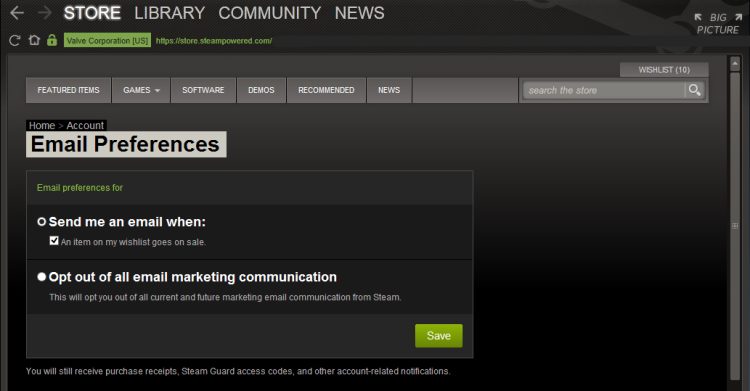Viewport: 750px width, 391px height.
Task: Go forward with the right arrow icon
Action: (x=44, y=13)
